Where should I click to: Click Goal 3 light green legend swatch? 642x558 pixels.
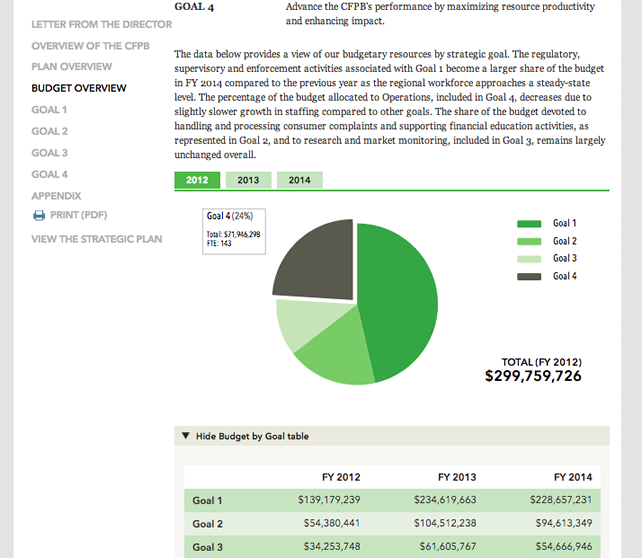point(529,259)
